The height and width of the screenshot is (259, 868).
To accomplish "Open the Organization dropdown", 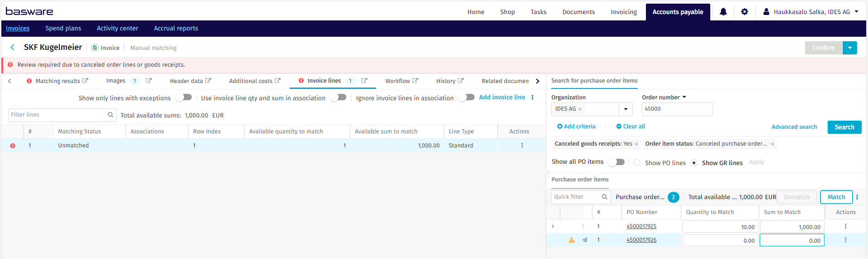I will (626, 109).
